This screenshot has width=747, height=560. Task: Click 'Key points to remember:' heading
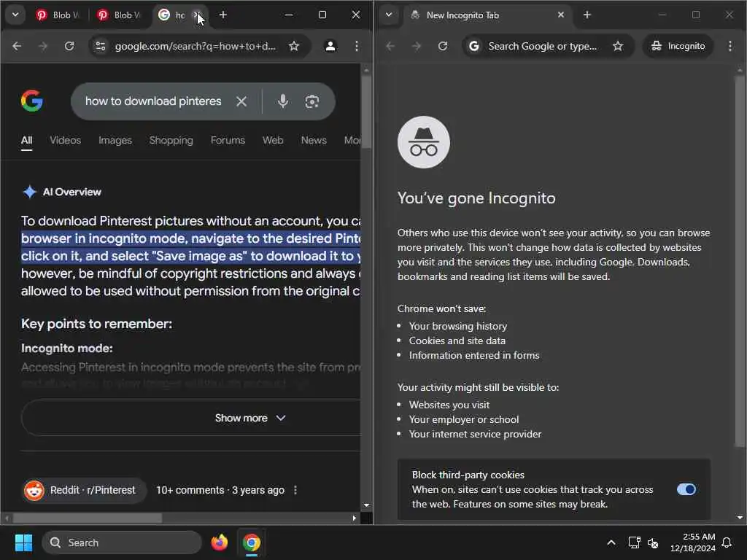(97, 324)
